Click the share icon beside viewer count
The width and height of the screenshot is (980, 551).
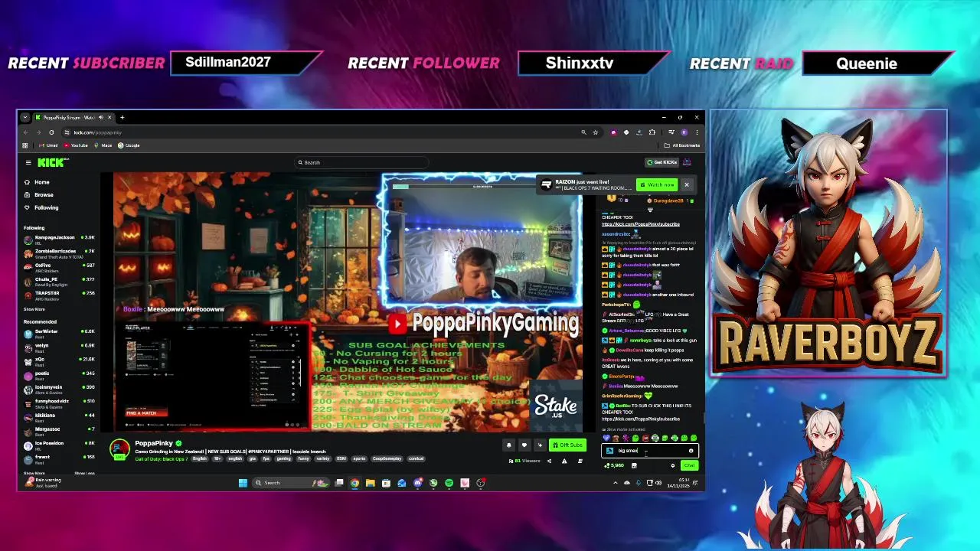(549, 461)
